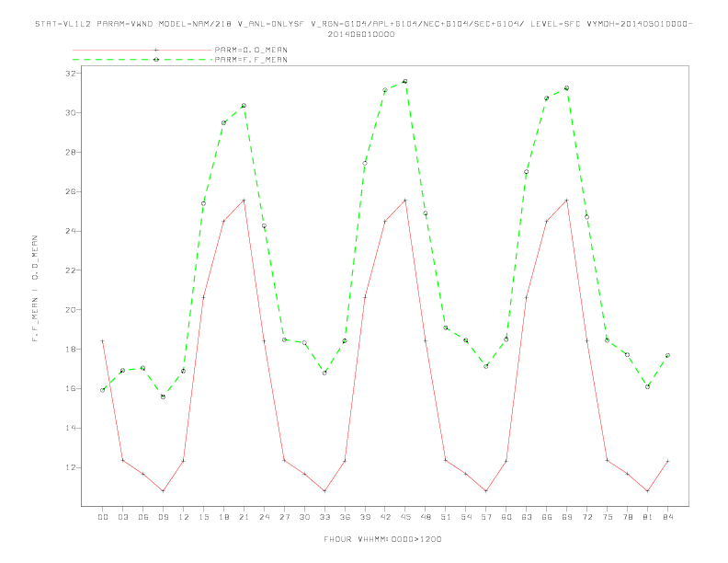Click x-axis tick label 42
Viewport: 728px width, 563px height.
[385, 517]
